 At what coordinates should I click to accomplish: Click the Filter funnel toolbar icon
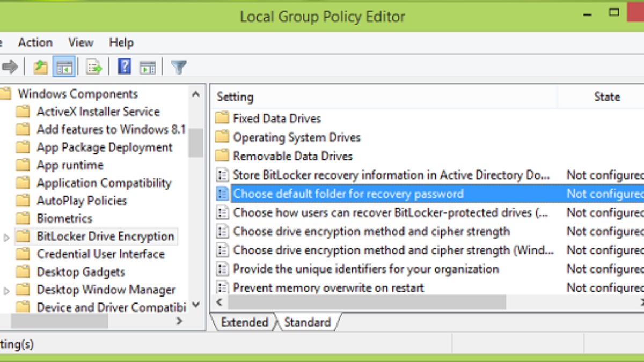pyautogui.click(x=178, y=67)
